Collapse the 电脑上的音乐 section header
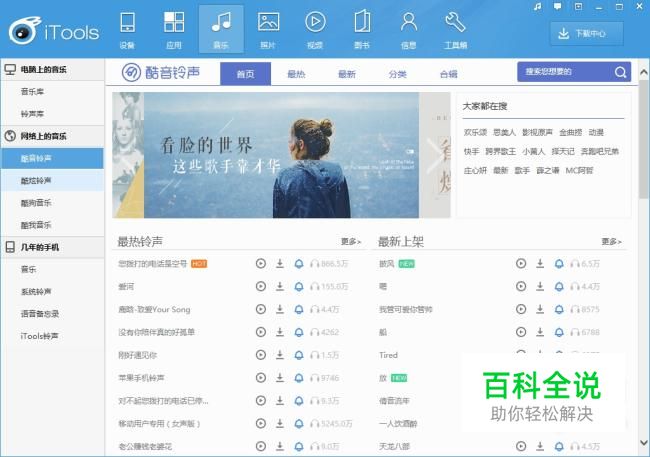 click(53, 69)
